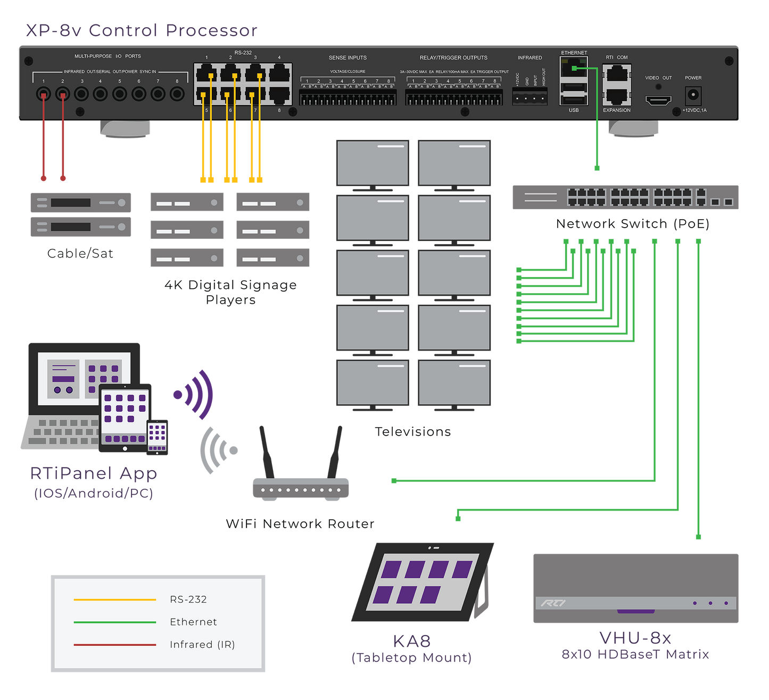Image resolution: width=769 pixels, height=700 pixels.
Task: Select the Network Switch (PoE) device
Action: click(x=625, y=197)
